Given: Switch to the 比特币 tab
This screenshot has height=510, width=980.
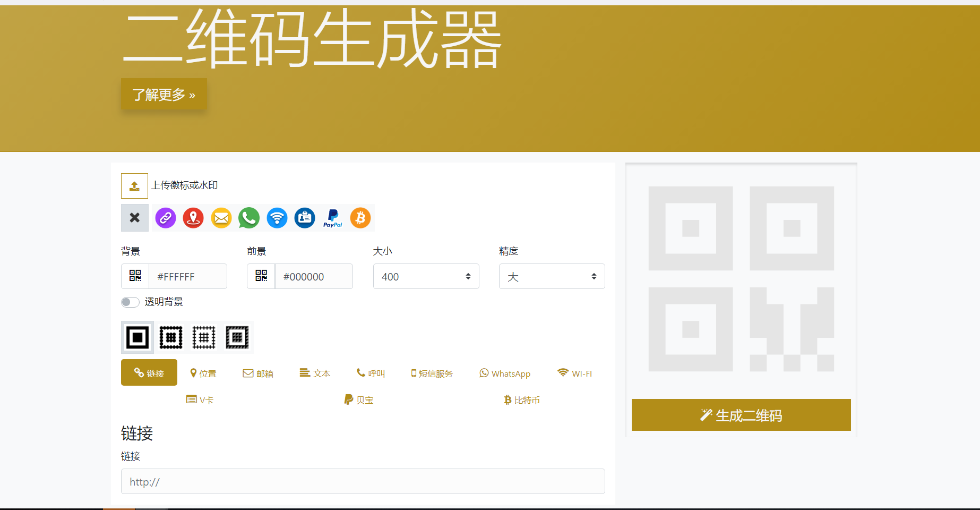Looking at the screenshot, I should point(522,399).
